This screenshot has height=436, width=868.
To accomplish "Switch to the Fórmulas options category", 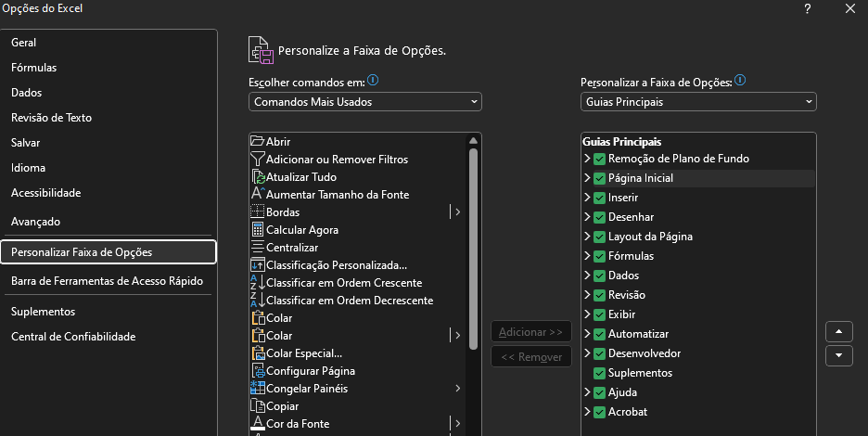I will tap(33, 68).
